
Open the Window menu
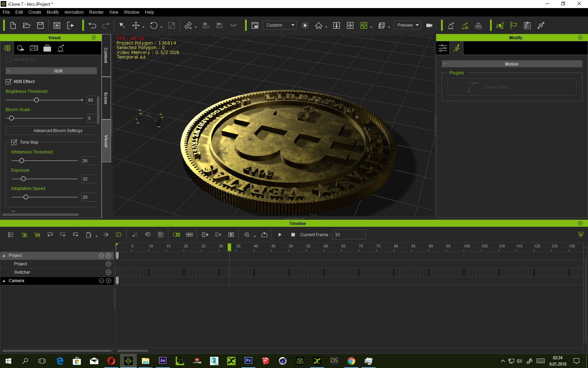point(131,12)
